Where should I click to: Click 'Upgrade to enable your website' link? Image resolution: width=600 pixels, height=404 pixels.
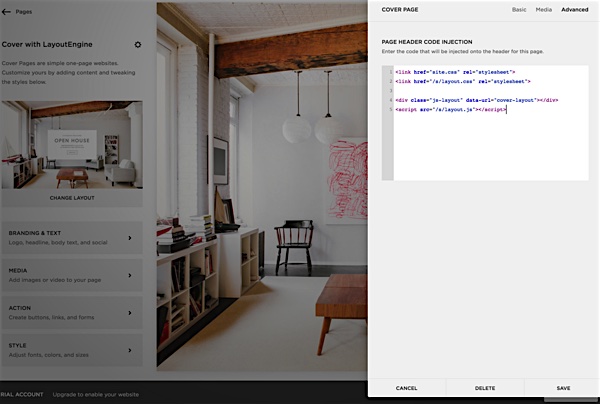pos(96,394)
